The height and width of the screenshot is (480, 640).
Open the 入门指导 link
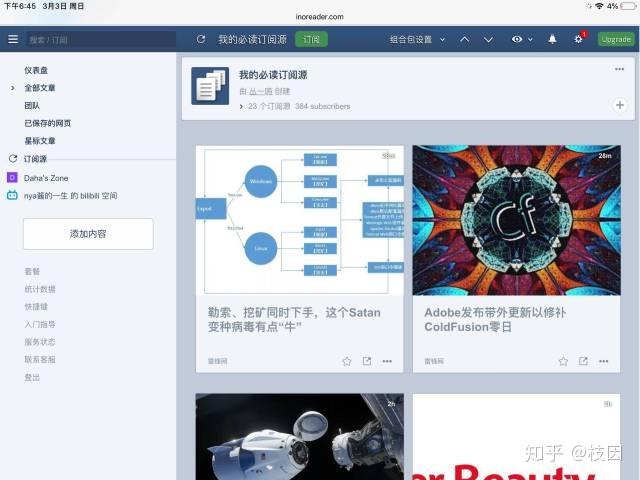(40, 324)
